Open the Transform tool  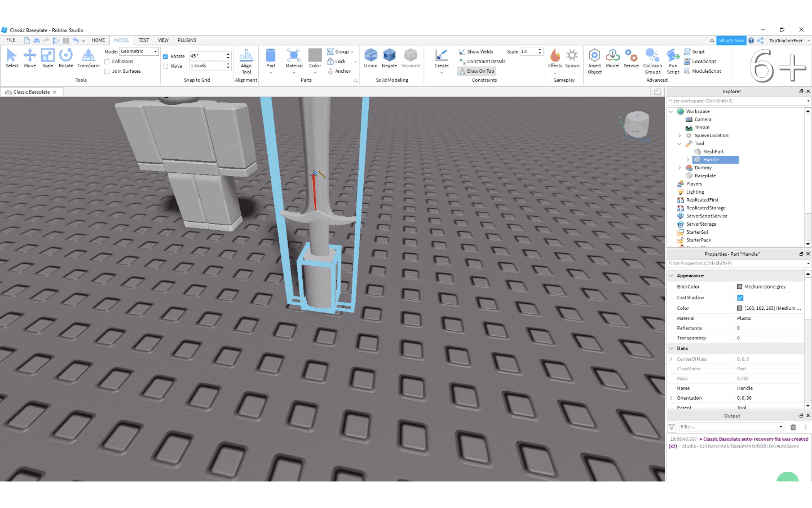[x=89, y=58]
